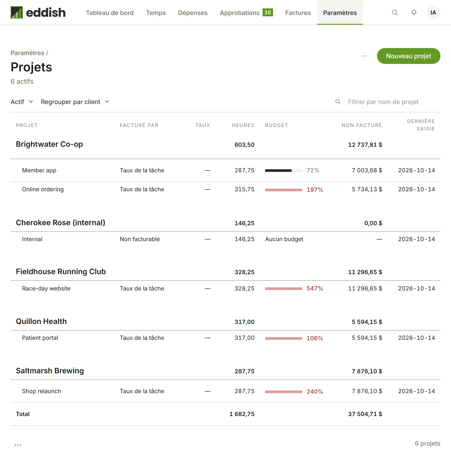
Task: Open the Online ordering project
Action: (x=43, y=189)
